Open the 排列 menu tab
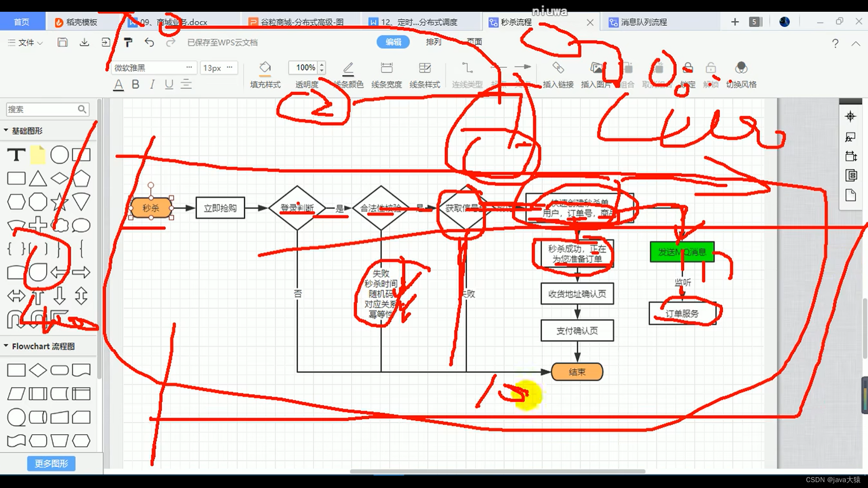The image size is (868, 488). [x=433, y=42]
